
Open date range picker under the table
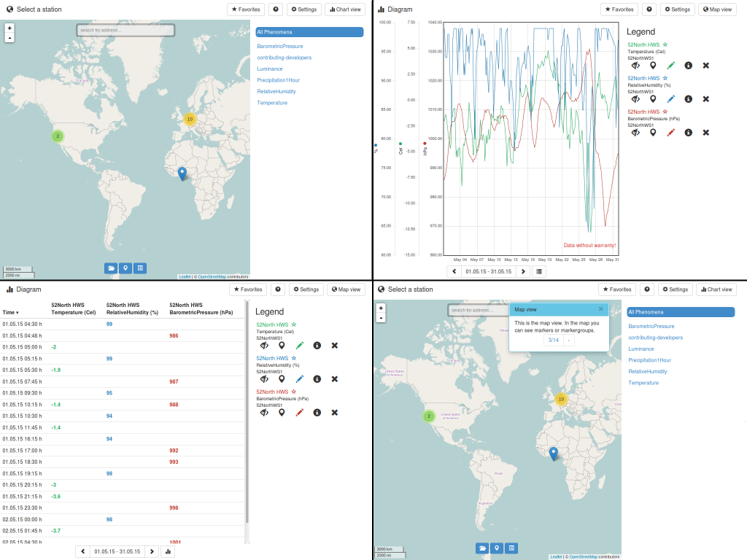[117, 551]
